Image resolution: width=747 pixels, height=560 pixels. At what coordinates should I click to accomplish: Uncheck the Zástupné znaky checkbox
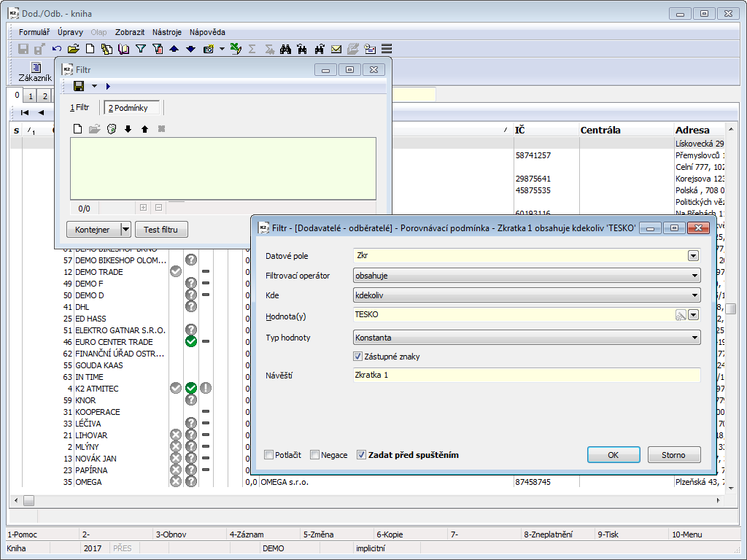pyautogui.click(x=357, y=357)
